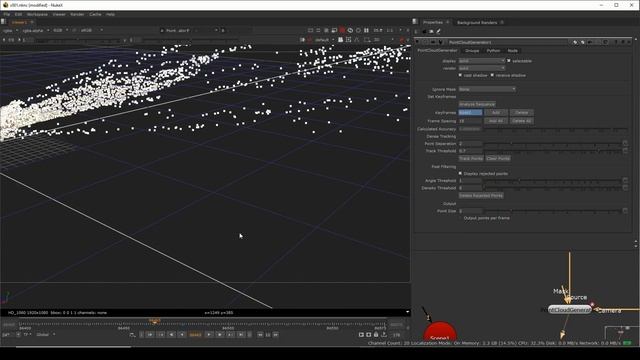Play the timeline backward
Screen dimensions: 640x360
tap(182, 335)
